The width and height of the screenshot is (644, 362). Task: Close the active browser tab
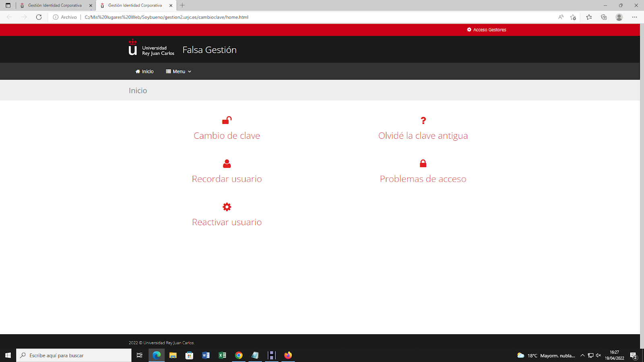(x=171, y=6)
